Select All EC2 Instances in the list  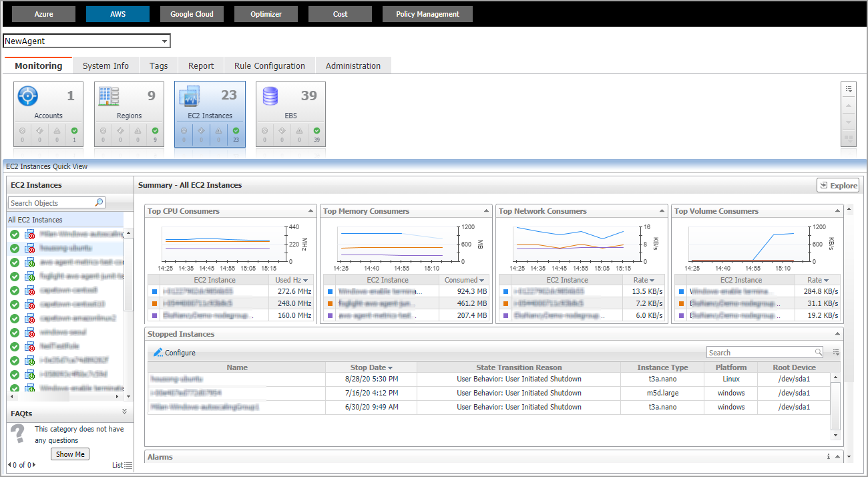(x=35, y=220)
